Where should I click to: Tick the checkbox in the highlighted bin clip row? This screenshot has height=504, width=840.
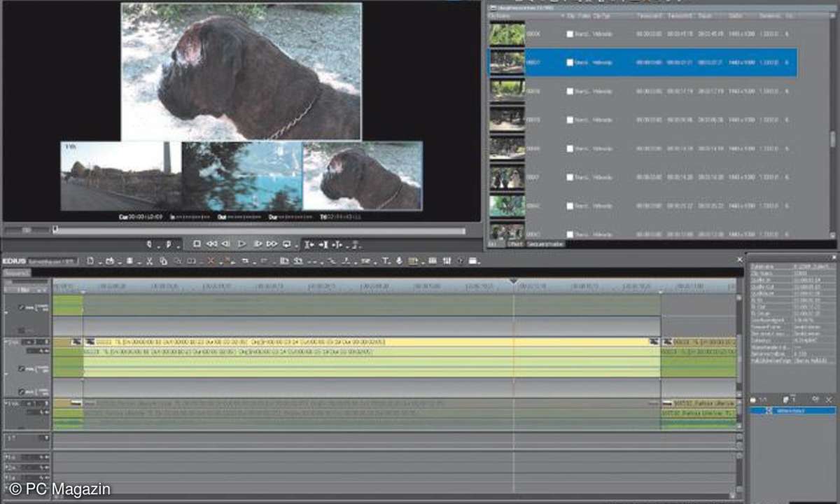[570, 62]
